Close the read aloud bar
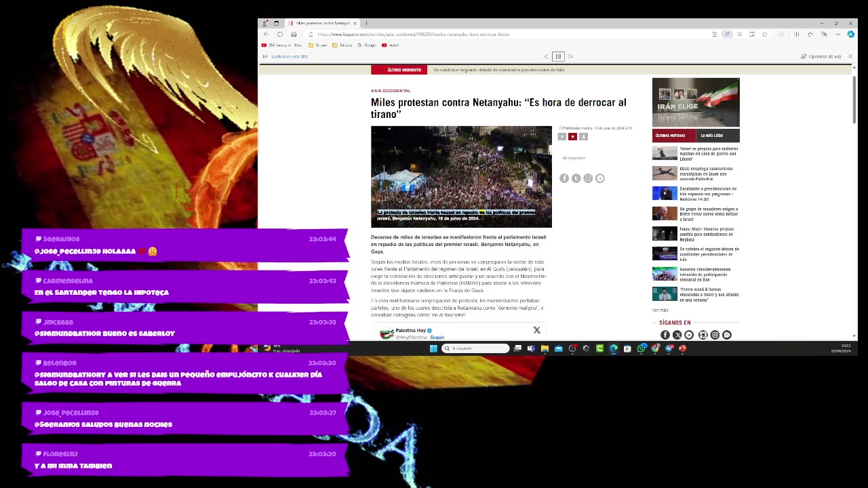This screenshot has width=868, height=488. tap(850, 56)
